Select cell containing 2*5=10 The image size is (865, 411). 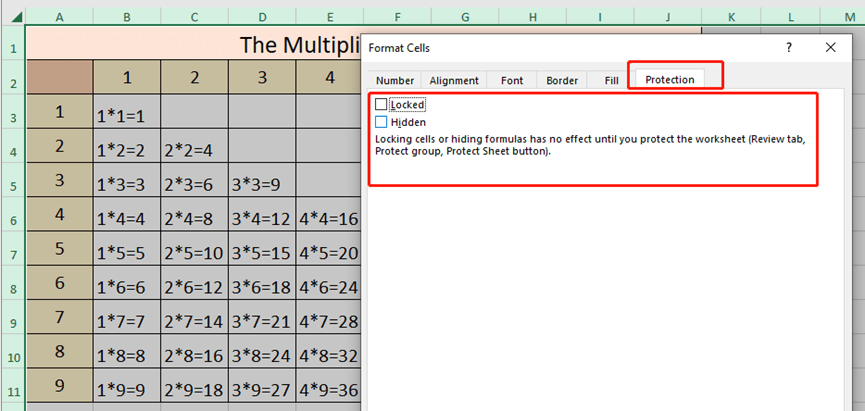pyautogui.click(x=195, y=249)
